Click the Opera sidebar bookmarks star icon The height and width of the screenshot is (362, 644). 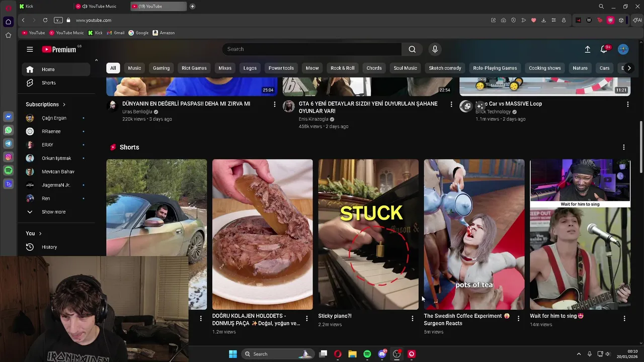[x=8, y=35]
